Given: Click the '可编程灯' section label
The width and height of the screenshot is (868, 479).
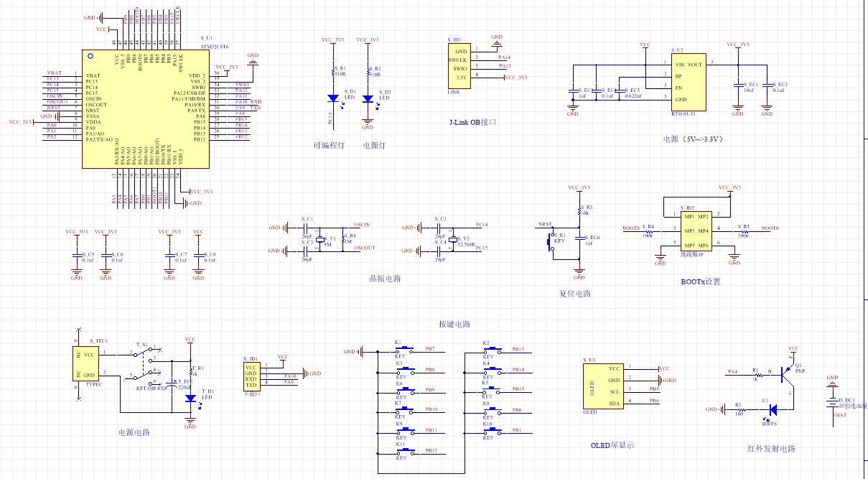Looking at the screenshot, I should (329, 145).
